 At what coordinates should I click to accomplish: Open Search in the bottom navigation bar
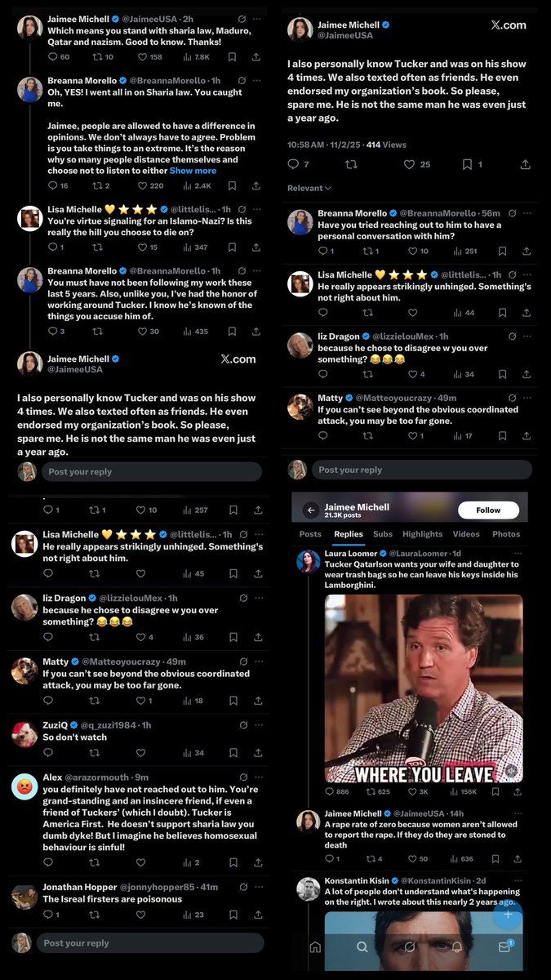pyautogui.click(x=362, y=947)
